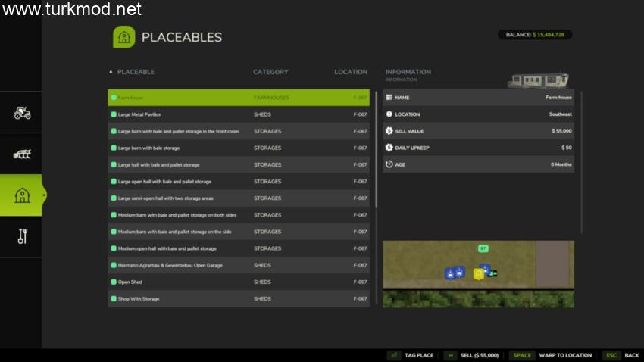Image resolution: width=644 pixels, height=362 pixels.
Task: Click the Back button
Action: coord(632,355)
